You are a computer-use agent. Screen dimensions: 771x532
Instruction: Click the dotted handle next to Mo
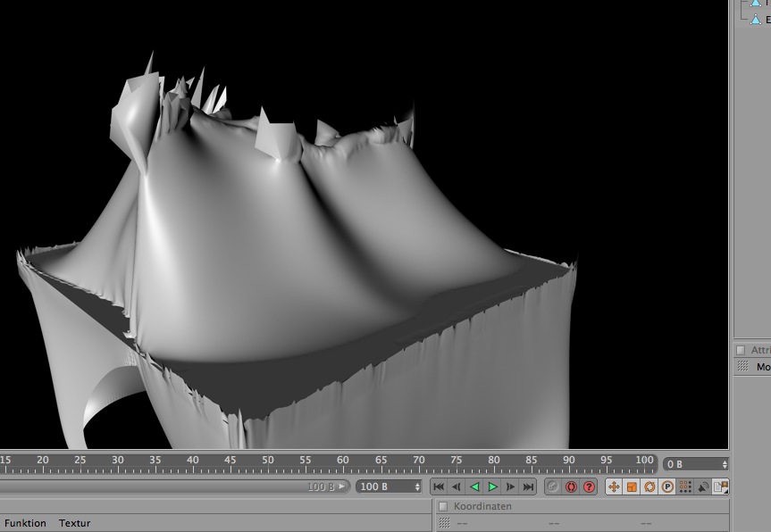742,366
